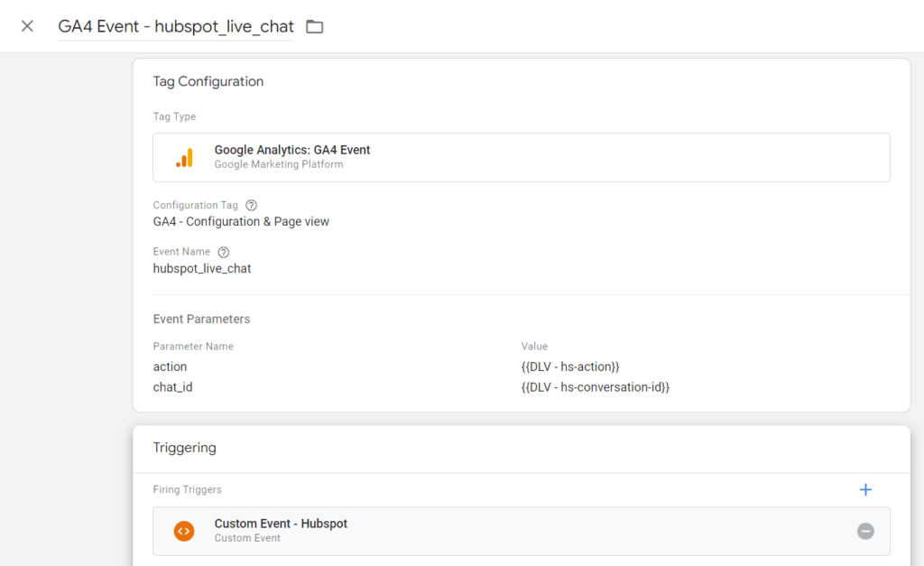Close the tag editor with the X icon
The width and height of the screenshot is (924, 566).
[x=27, y=26]
